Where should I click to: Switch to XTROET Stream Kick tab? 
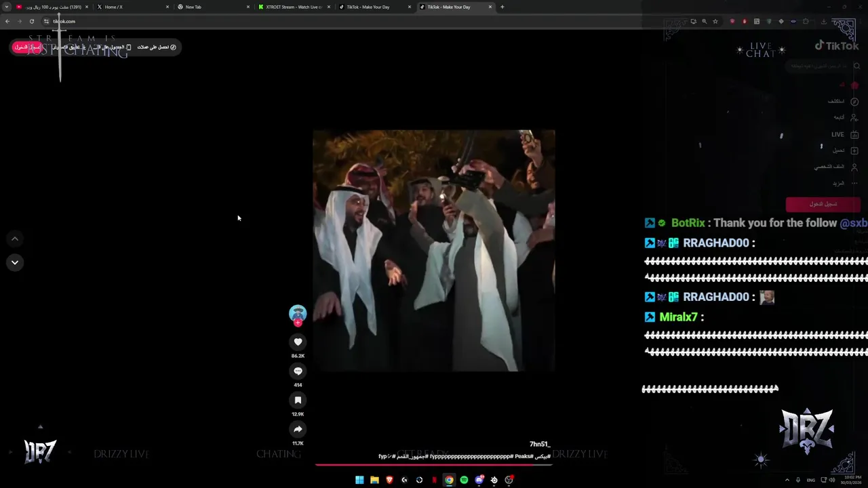[x=294, y=7]
